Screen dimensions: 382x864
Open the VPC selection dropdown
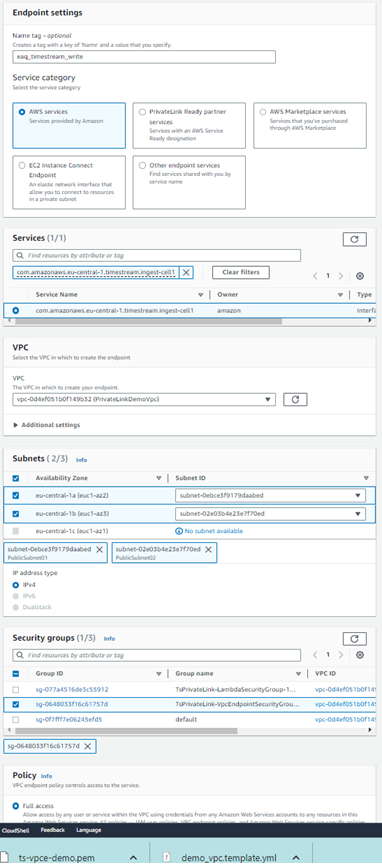point(144,399)
